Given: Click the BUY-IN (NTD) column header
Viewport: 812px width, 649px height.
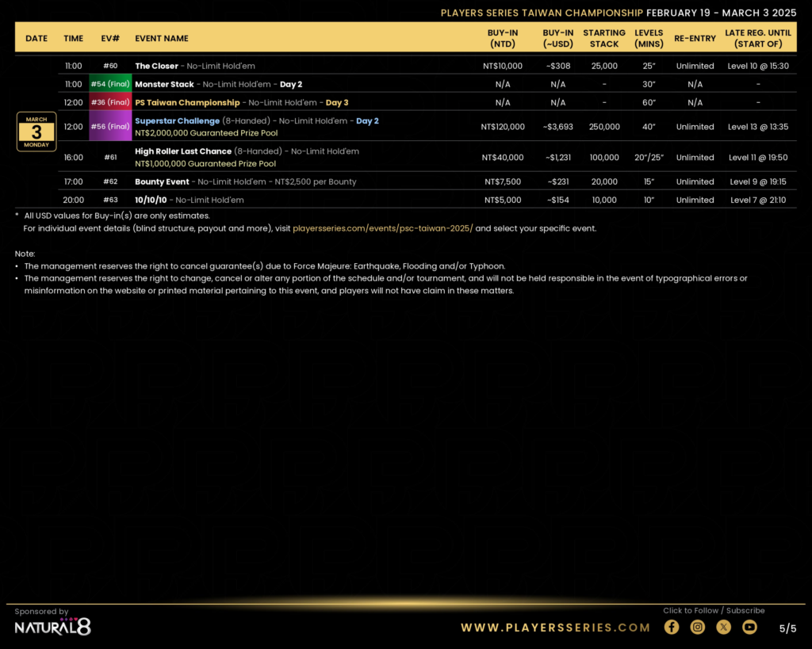Looking at the screenshot, I should tap(503, 38).
